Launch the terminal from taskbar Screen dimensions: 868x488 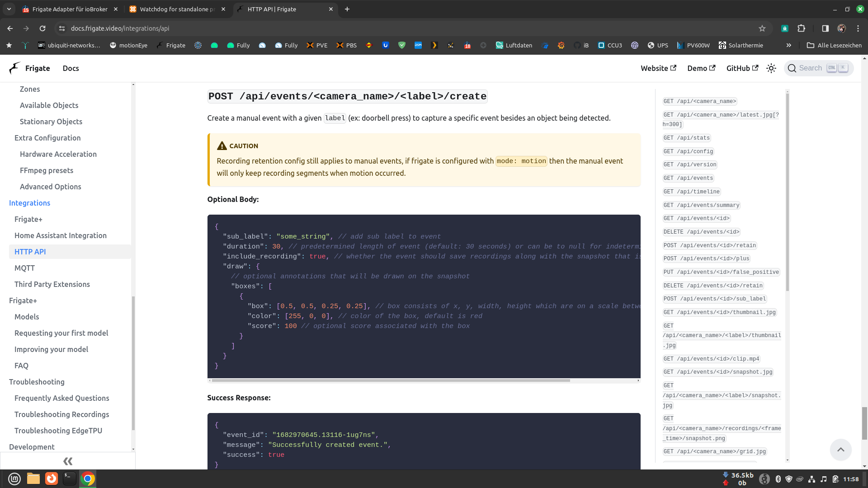pyautogui.click(x=69, y=479)
